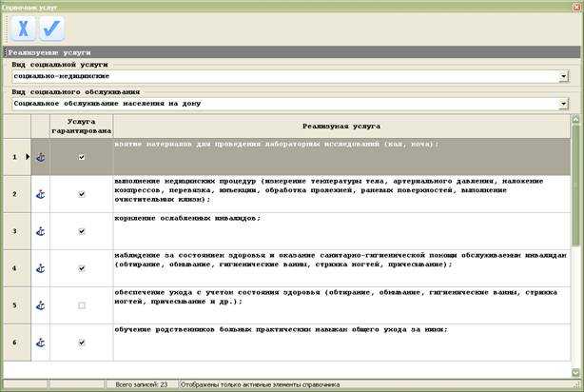Select the выполнение медицинских процедур service text
The image size is (584, 392).
point(329,190)
